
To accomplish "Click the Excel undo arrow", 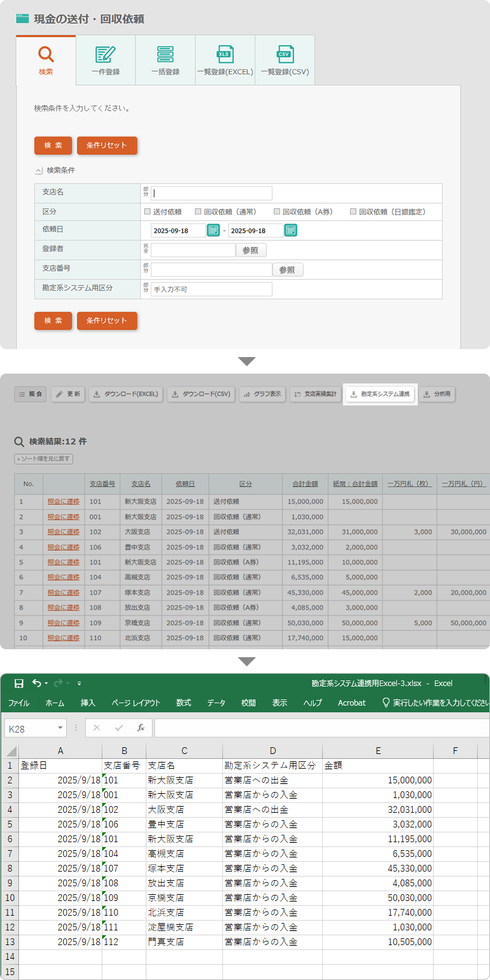I will pyautogui.click(x=37, y=684).
